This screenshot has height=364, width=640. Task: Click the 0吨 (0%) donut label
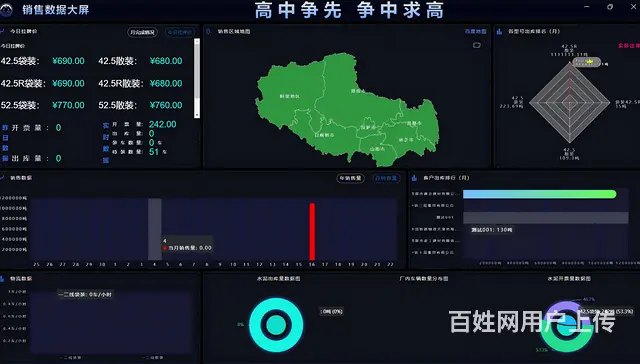click(331, 311)
